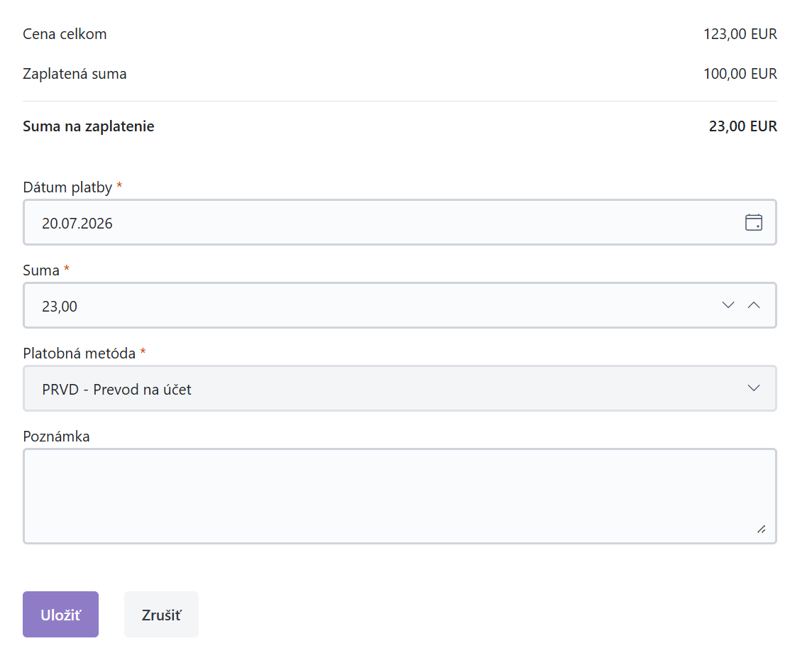Save payment with the Uložiť button
Screen dimensions: 812x658
point(60,615)
